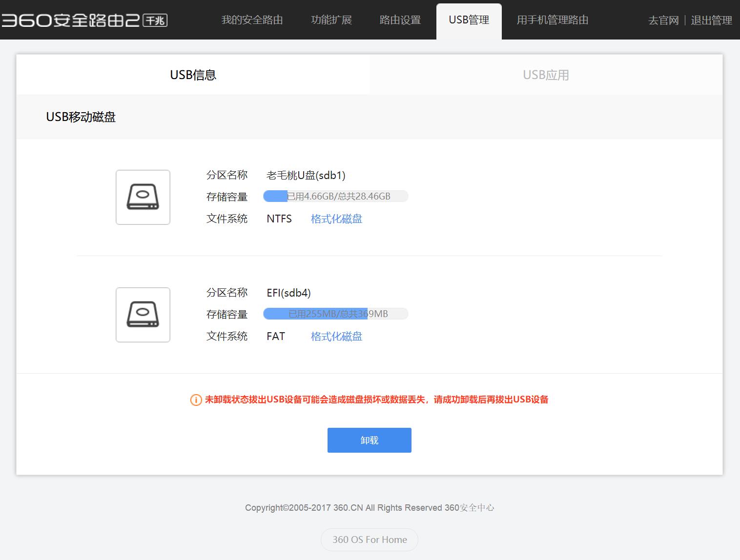The width and height of the screenshot is (740, 560).
Task: Click the EFI(sdb4) disk drive icon
Action: click(143, 315)
